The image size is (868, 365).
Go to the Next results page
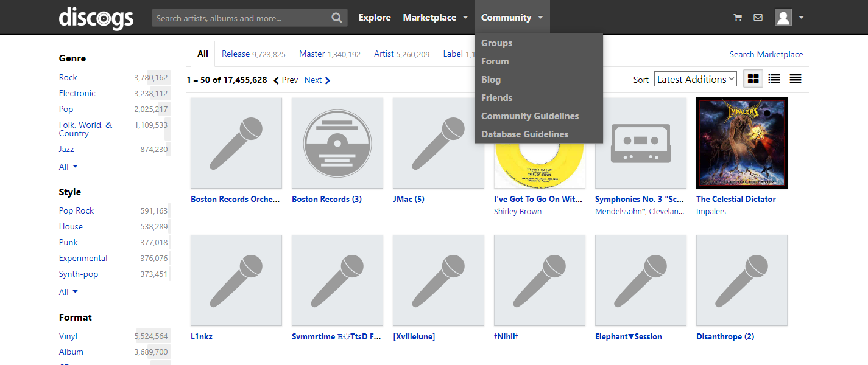[x=317, y=80]
